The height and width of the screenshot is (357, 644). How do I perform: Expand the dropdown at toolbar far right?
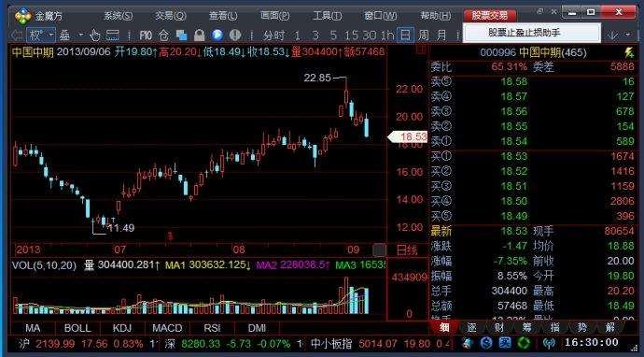point(627,36)
